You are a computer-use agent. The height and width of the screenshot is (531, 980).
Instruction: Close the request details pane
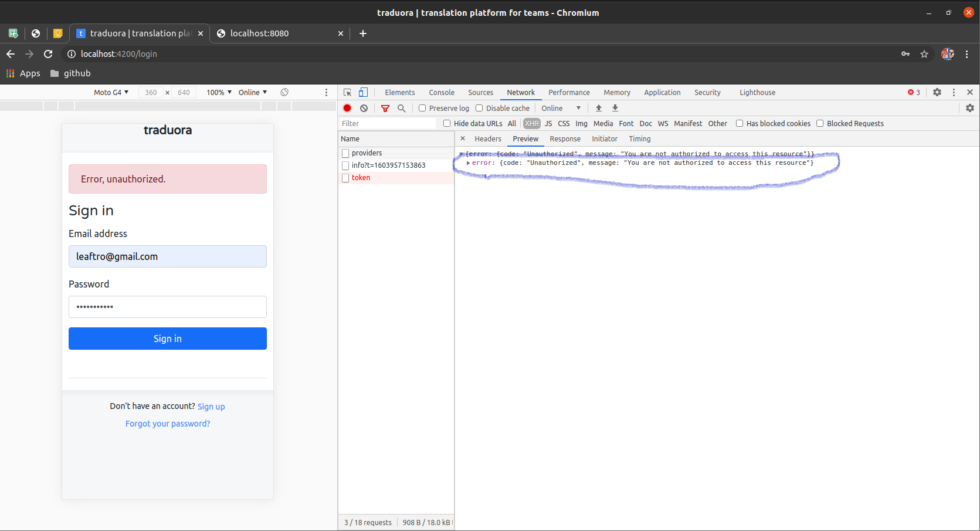pos(463,138)
